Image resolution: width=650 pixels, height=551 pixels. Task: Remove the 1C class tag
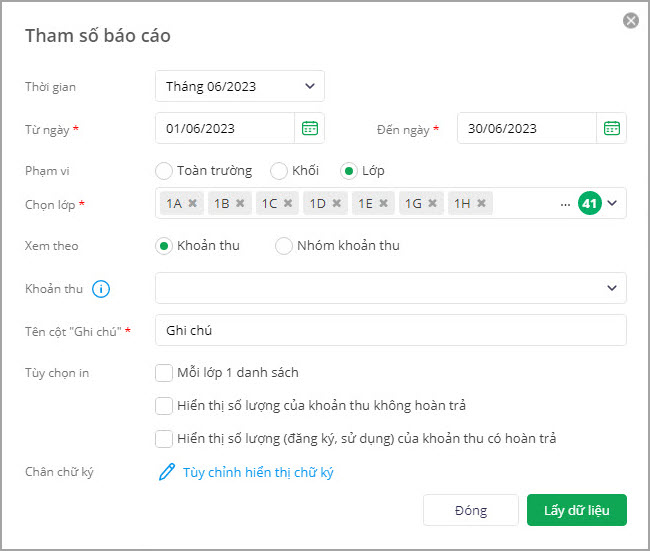pos(288,203)
